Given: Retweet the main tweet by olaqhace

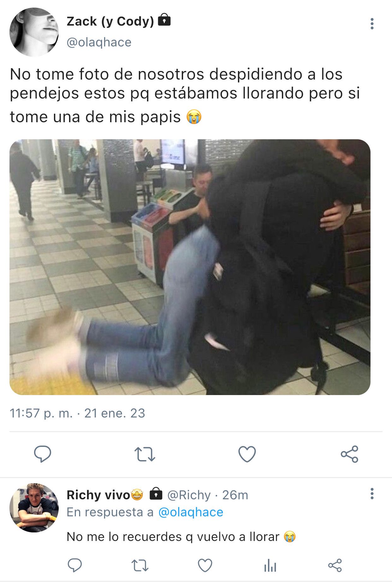Looking at the screenshot, I should coord(145,454).
